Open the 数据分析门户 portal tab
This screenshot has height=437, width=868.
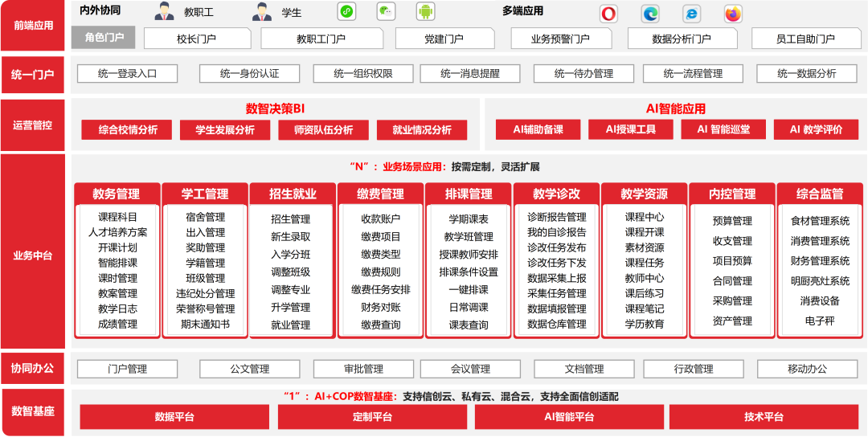(x=682, y=39)
